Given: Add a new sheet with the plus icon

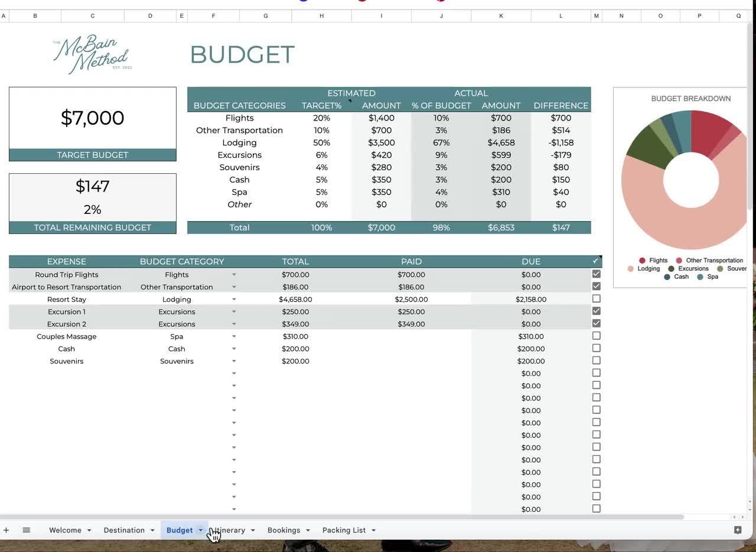Looking at the screenshot, I should [x=6, y=530].
